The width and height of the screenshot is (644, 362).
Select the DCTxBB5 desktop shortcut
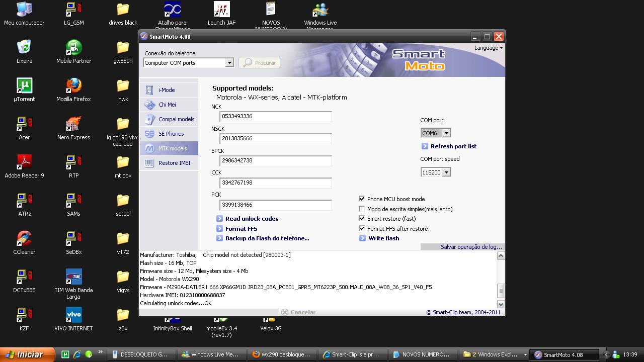24,281
